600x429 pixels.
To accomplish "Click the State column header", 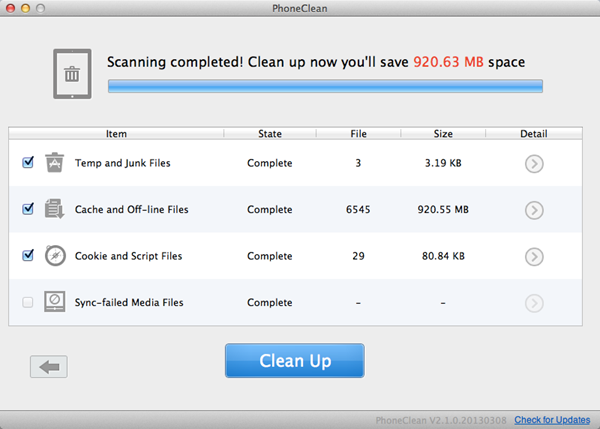I will tap(270, 134).
